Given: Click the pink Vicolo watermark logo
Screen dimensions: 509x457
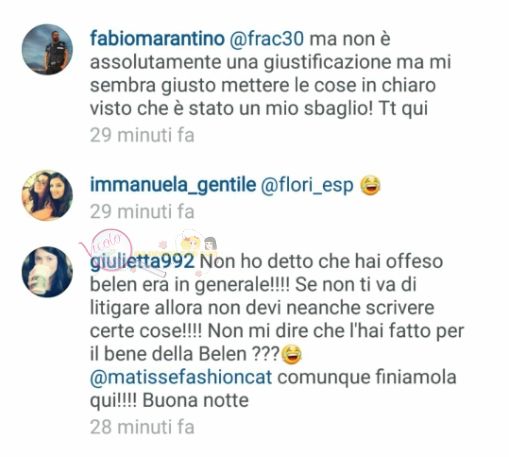Looking at the screenshot, I should click(107, 248).
